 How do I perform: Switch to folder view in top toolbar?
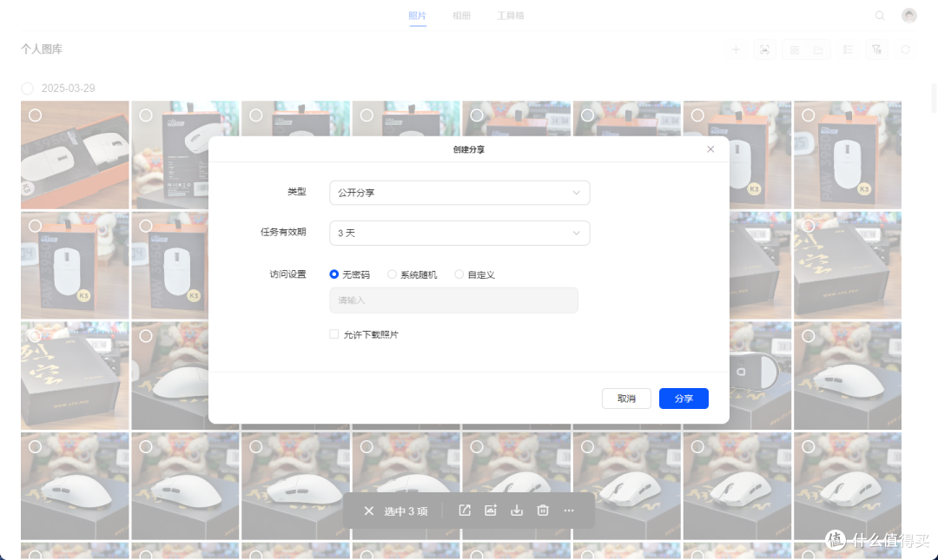coord(819,49)
